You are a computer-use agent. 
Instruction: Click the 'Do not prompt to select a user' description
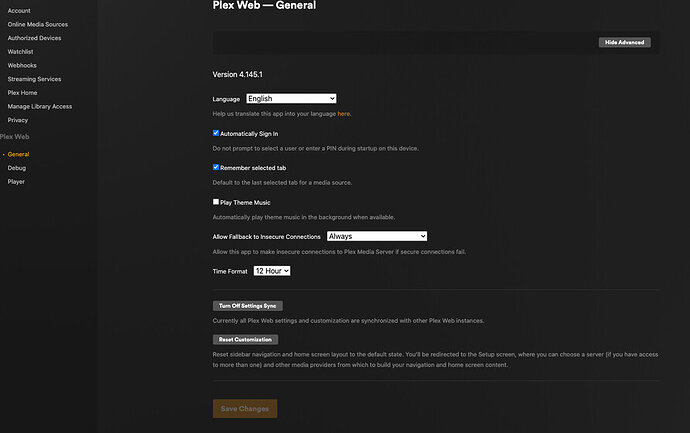316,148
